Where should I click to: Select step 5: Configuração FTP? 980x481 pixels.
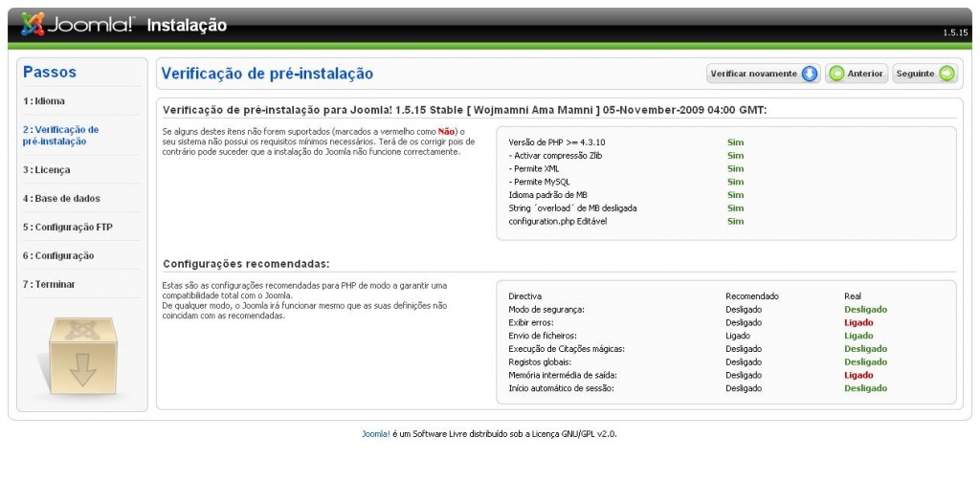[68, 228]
